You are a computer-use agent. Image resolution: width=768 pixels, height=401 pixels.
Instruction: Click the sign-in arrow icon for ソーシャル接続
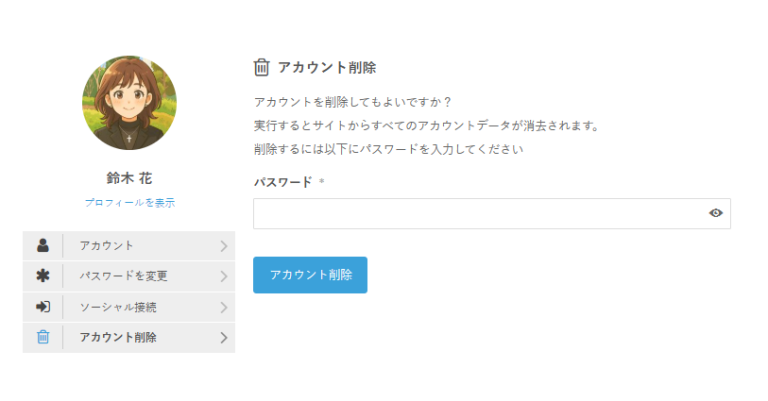point(43,306)
